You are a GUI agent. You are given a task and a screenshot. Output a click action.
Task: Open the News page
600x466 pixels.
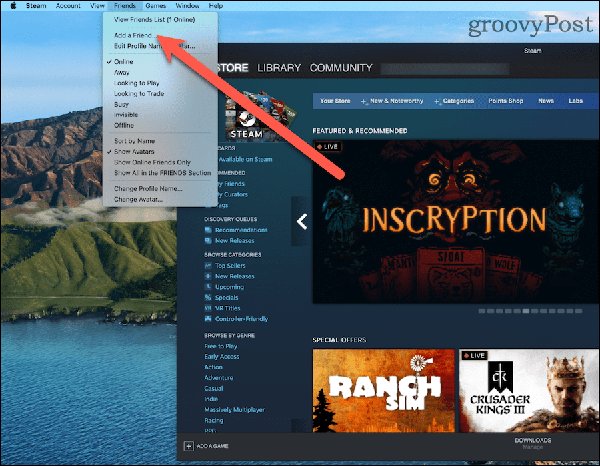click(546, 101)
